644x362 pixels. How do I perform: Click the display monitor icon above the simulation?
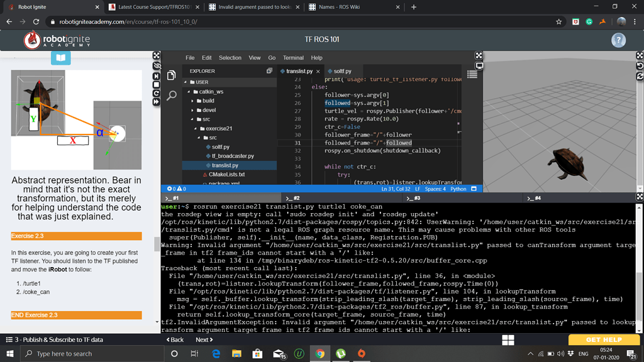click(x=479, y=65)
